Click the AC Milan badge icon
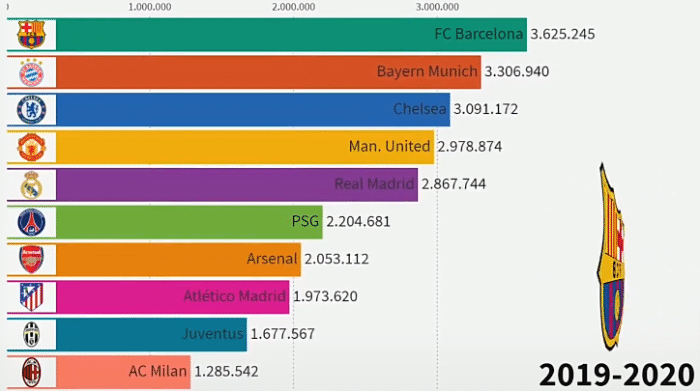 point(31,372)
